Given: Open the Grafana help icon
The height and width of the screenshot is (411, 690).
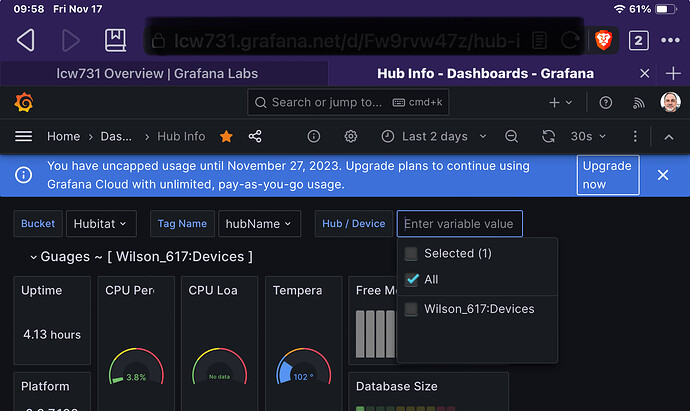Looking at the screenshot, I should pos(606,103).
